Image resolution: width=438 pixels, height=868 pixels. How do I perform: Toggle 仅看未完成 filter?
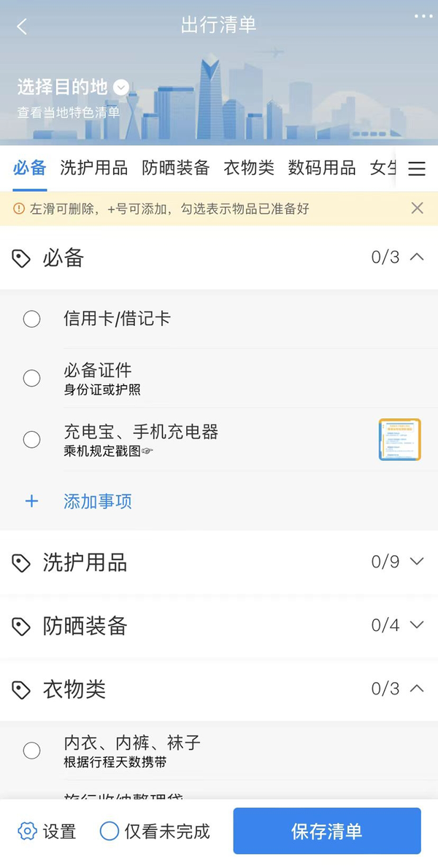click(109, 831)
